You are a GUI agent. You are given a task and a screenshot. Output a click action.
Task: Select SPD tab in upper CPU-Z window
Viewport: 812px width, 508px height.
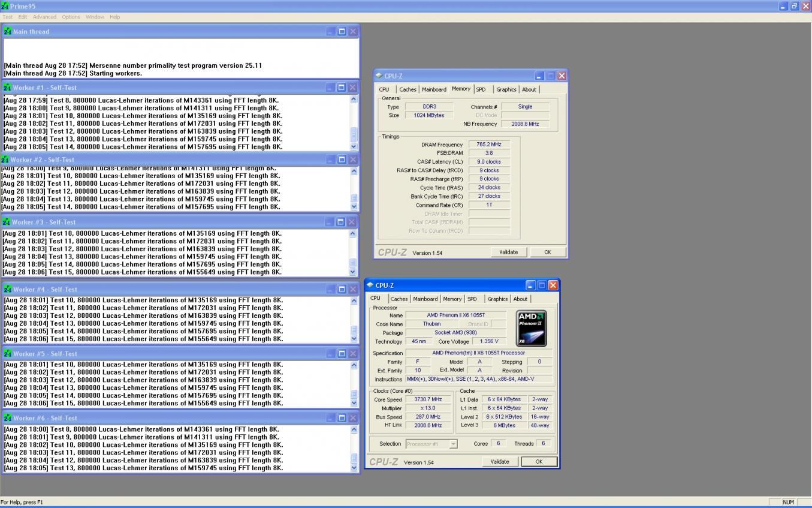point(481,89)
